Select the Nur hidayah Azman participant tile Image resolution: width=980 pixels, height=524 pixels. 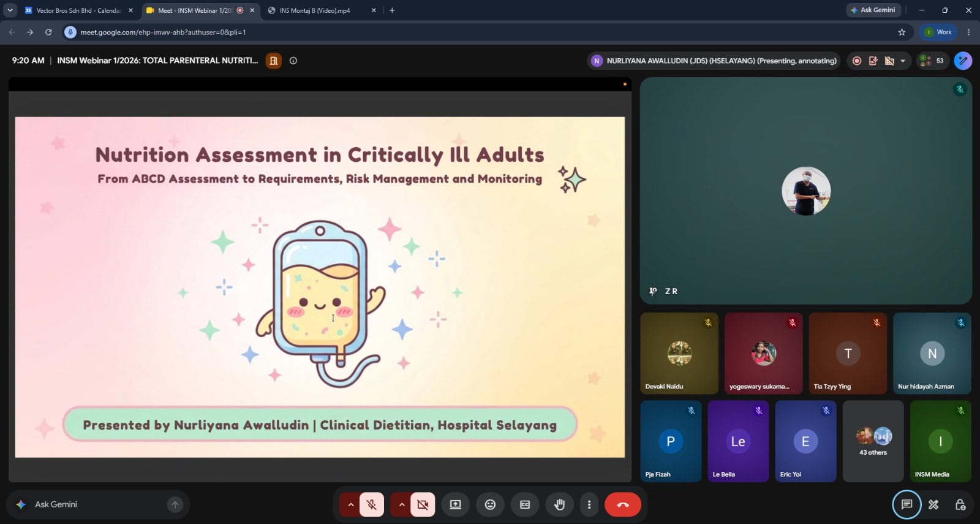[x=932, y=354]
